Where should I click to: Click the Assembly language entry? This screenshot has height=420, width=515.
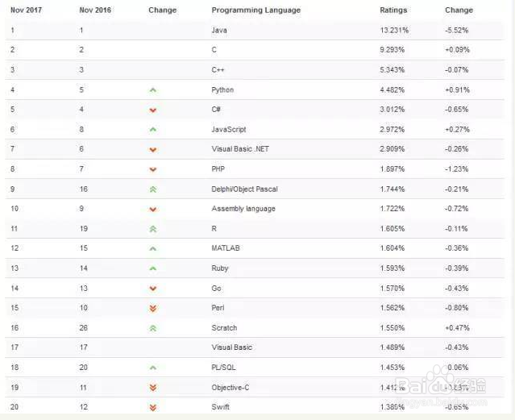[x=243, y=209]
